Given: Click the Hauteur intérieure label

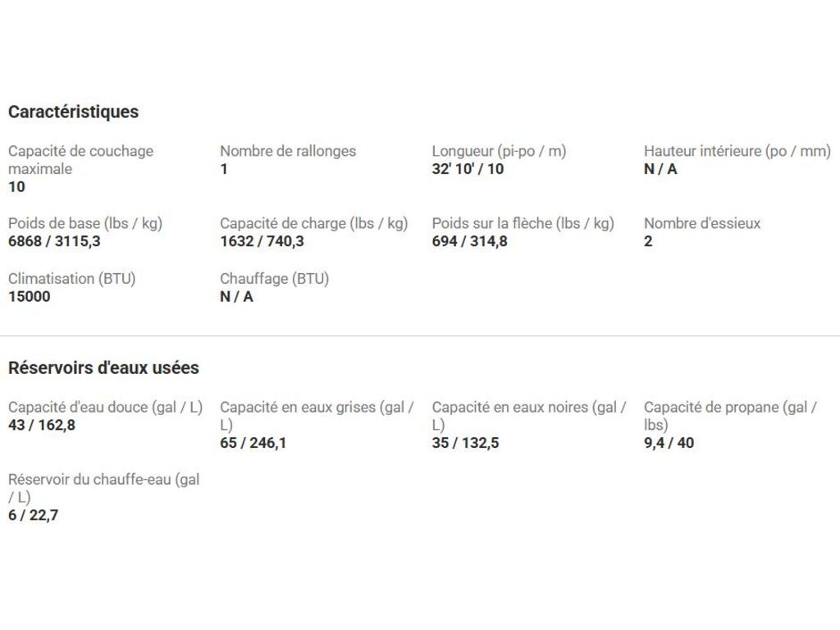Looking at the screenshot, I should pyautogui.click(x=737, y=151).
